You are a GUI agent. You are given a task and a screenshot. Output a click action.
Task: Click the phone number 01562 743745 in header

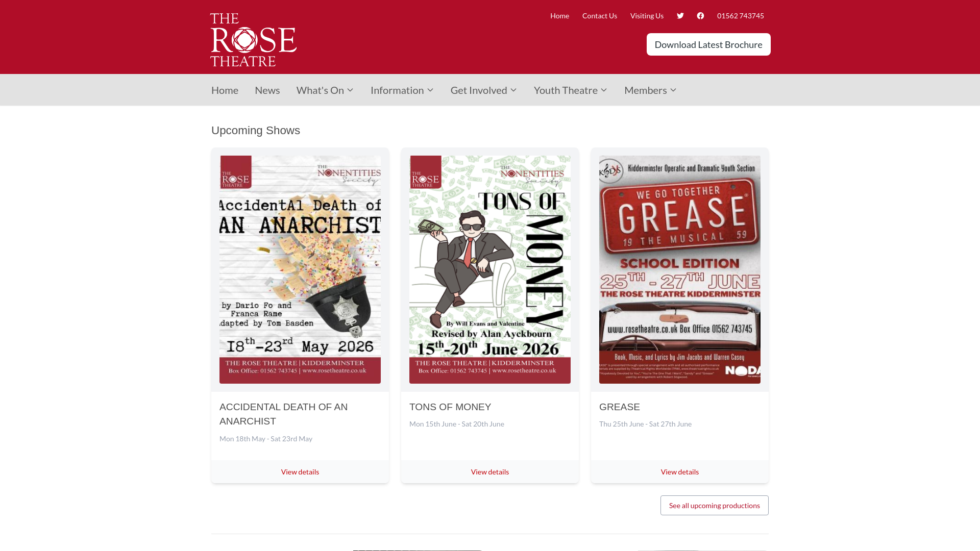click(x=741, y=16)
